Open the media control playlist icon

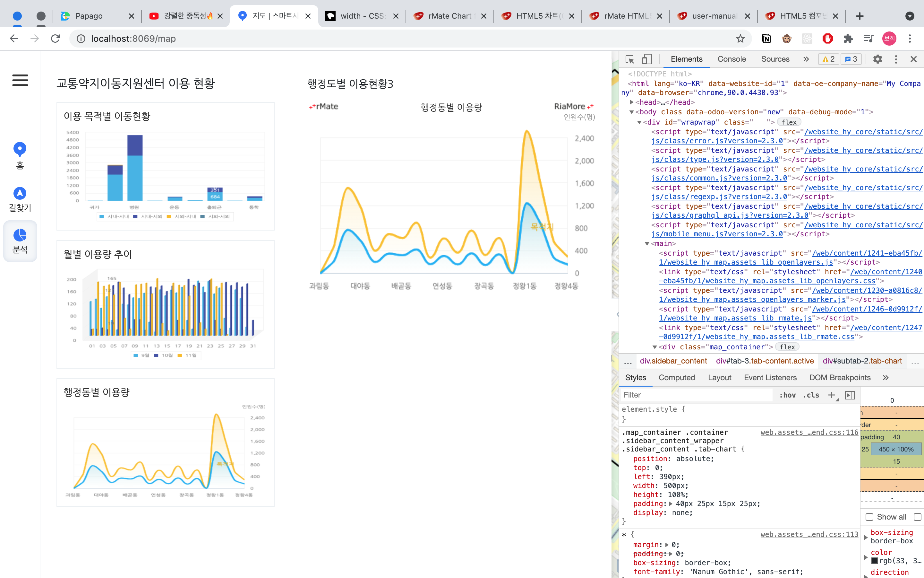point(868,39)
